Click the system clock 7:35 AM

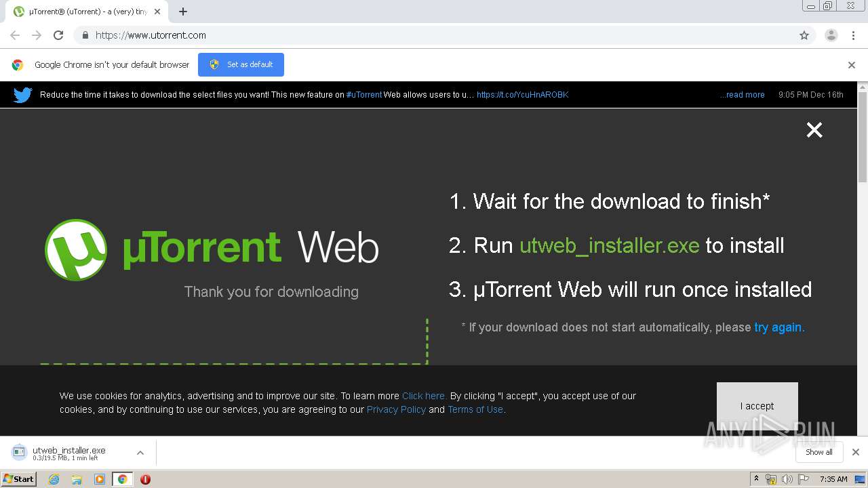[833, 479]
